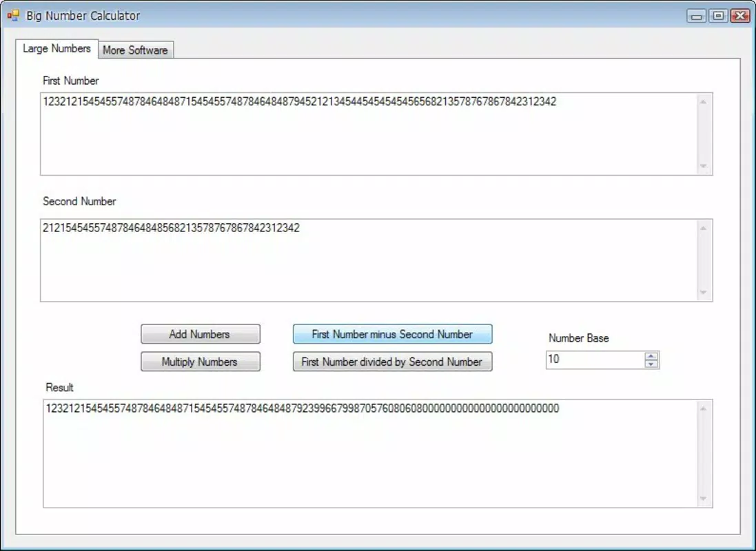
Task: Click into the Number Base field
Action: click(595, 360)
